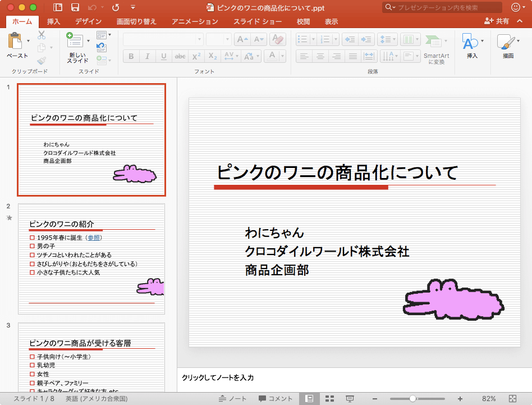The height and width of the screenshot is (405, 532).
Task: Click the New Slide icon
Action: coord(75,40)
